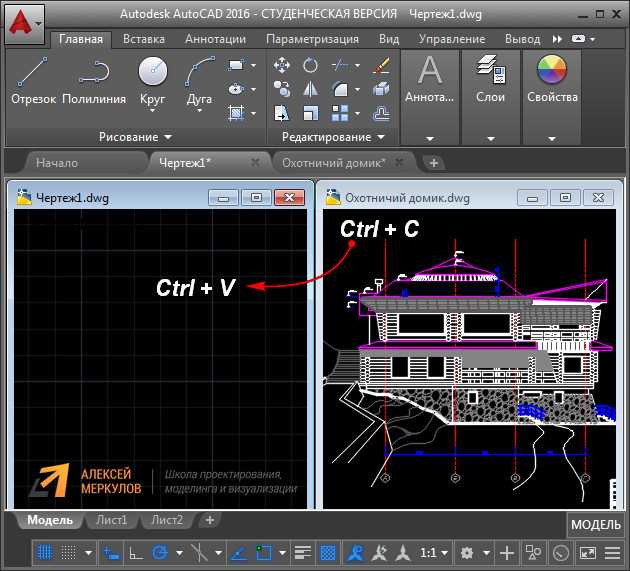
Task: Open the Слои (Layers) panel
Action: pyautogui.click(x=490, y=80)
